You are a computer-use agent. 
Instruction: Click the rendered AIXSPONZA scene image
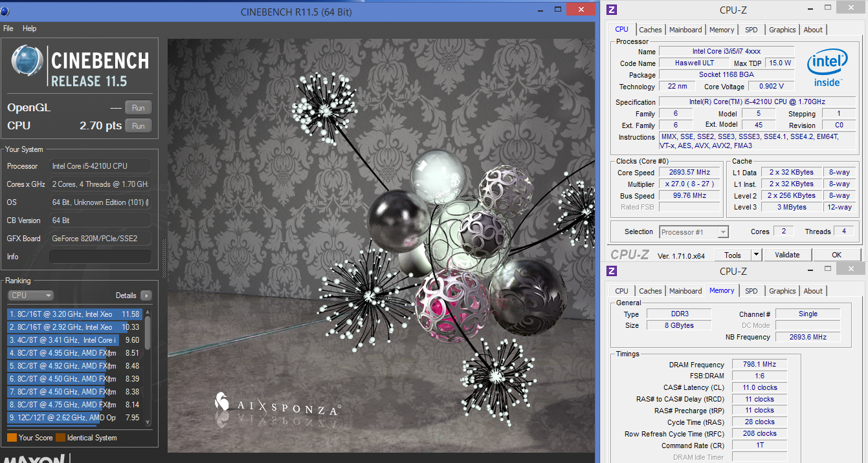click(381, 246)
